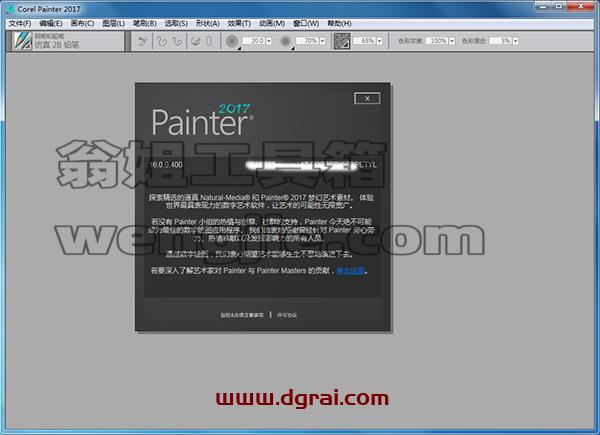Click the perspective guided strokes icon
The height and width of the screenshot is (435, 600).
tap(210, 41)
